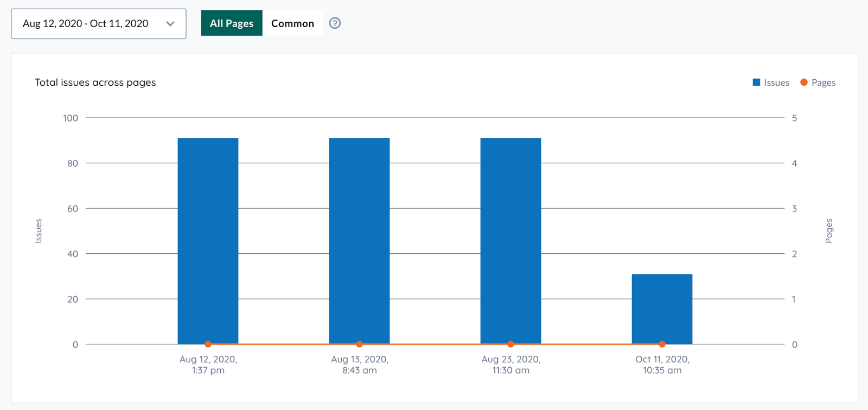The width and height of the screenshot is (868, 410).
Task: Click the '2' value on the Pages axis
Action: point(794,254)
